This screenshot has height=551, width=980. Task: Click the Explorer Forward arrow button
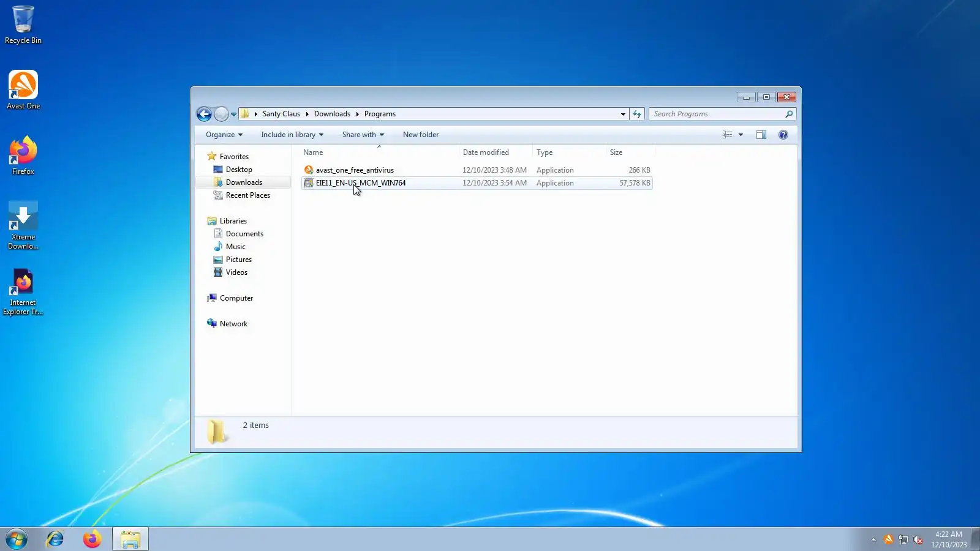click(x=221, y=114)
